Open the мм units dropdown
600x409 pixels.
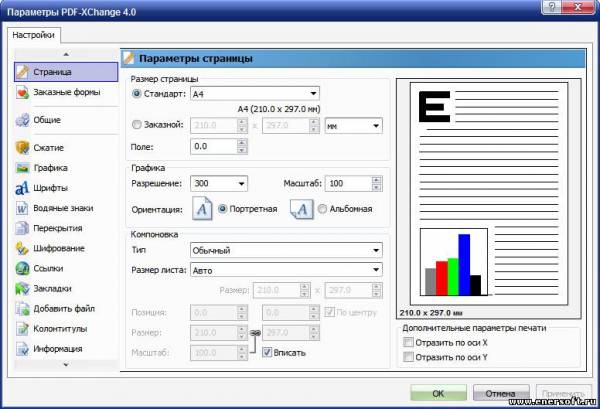(x=354, y=125)
